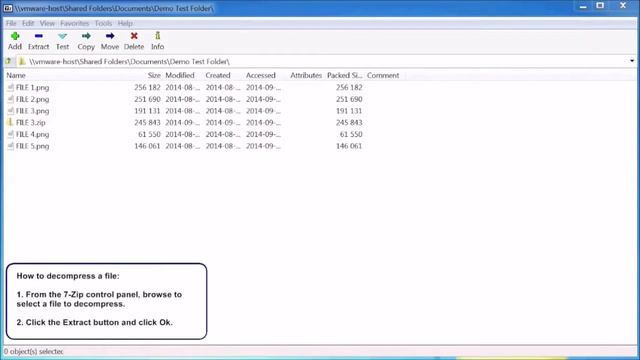Screen dimensions: 640x360
Task: Click the Packed Size value 146 061
Action: [349, 146]
